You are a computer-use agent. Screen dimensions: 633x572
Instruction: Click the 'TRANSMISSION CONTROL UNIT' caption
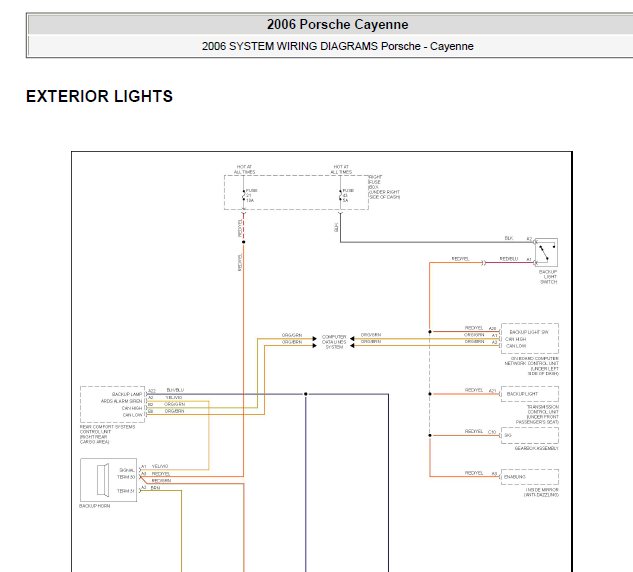click(537, 415)
